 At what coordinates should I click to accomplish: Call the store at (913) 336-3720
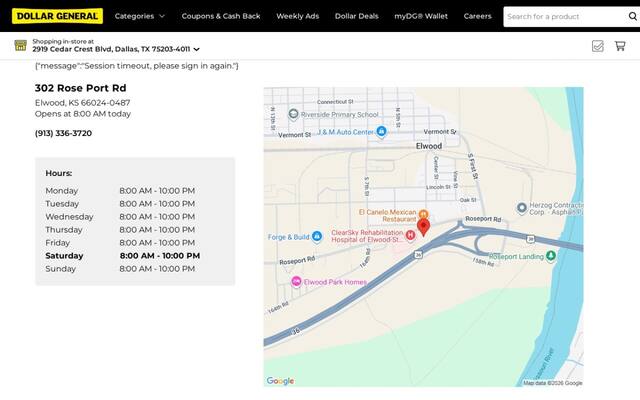point(63,133)
